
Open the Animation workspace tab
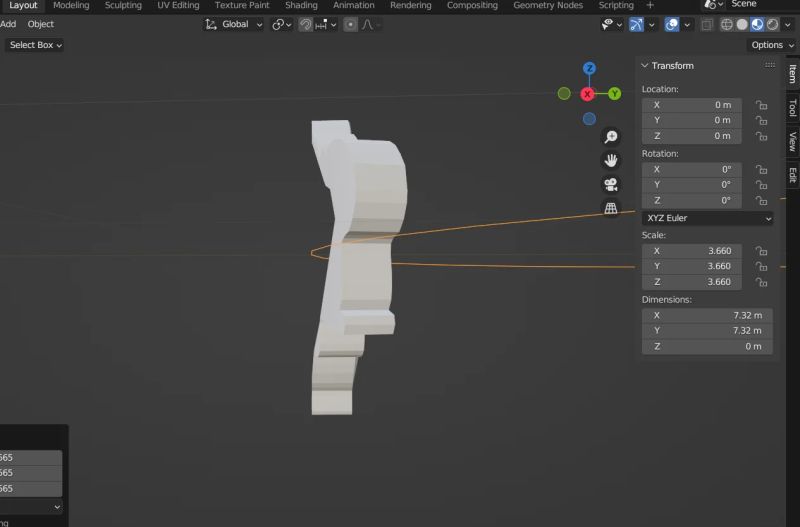[x=354, y=6]
